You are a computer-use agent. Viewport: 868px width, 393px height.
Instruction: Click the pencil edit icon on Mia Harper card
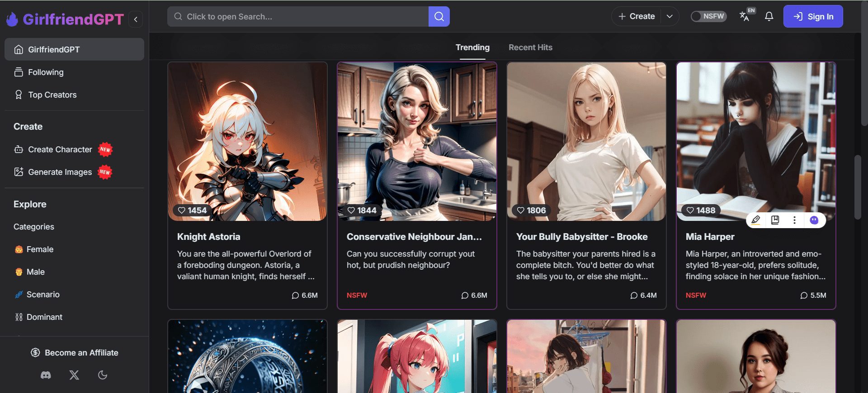pyautogui.click(x=755, y=220)
